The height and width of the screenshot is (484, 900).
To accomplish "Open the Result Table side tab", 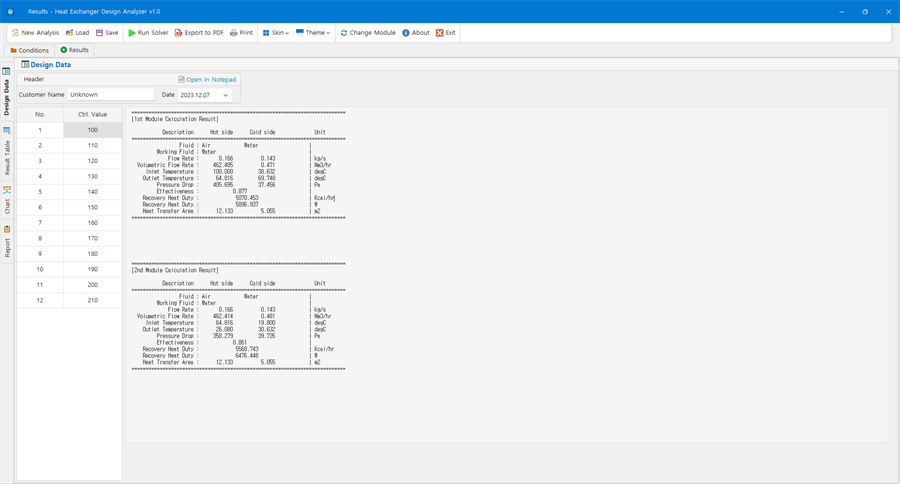I will point(7,151).
